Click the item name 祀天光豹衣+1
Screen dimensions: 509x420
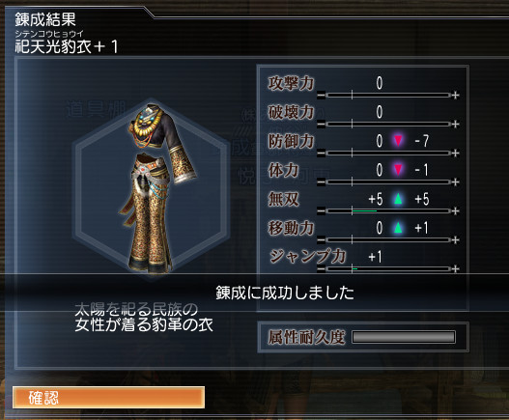click(67, 46)
